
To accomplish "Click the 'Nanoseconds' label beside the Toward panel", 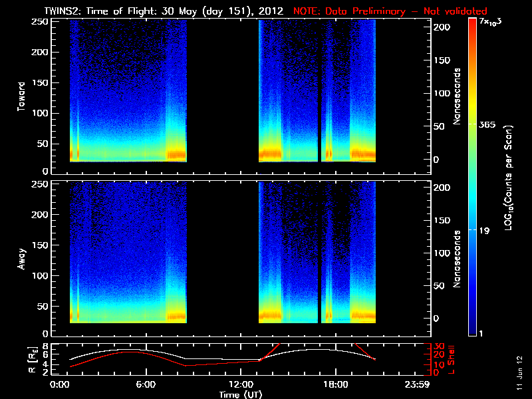I will click(457, 95).
